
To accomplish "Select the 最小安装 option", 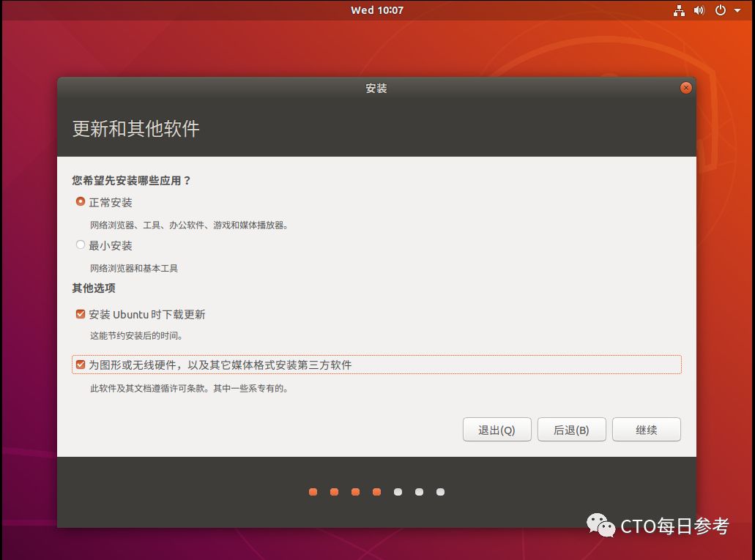I will tap(81, 244).
